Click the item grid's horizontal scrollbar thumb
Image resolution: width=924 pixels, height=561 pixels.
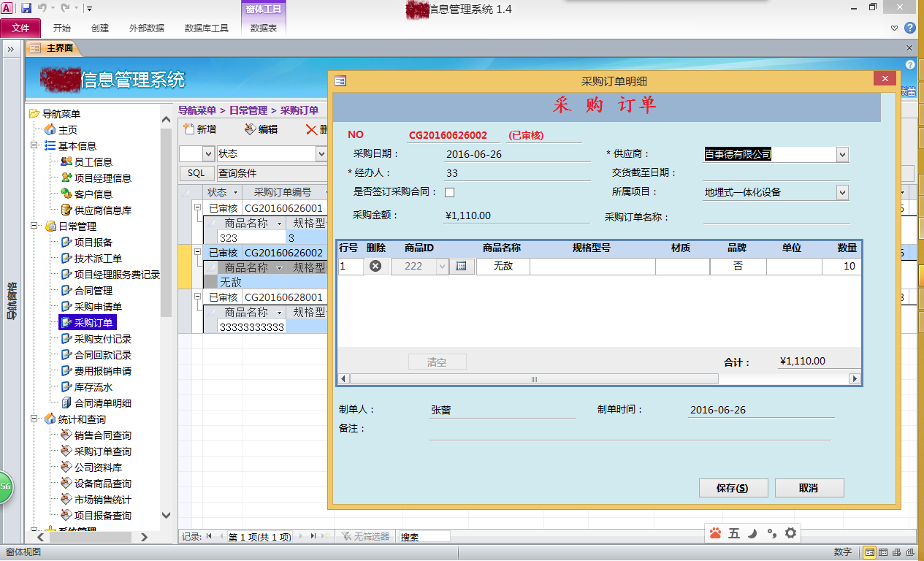(x=534, y=379)
